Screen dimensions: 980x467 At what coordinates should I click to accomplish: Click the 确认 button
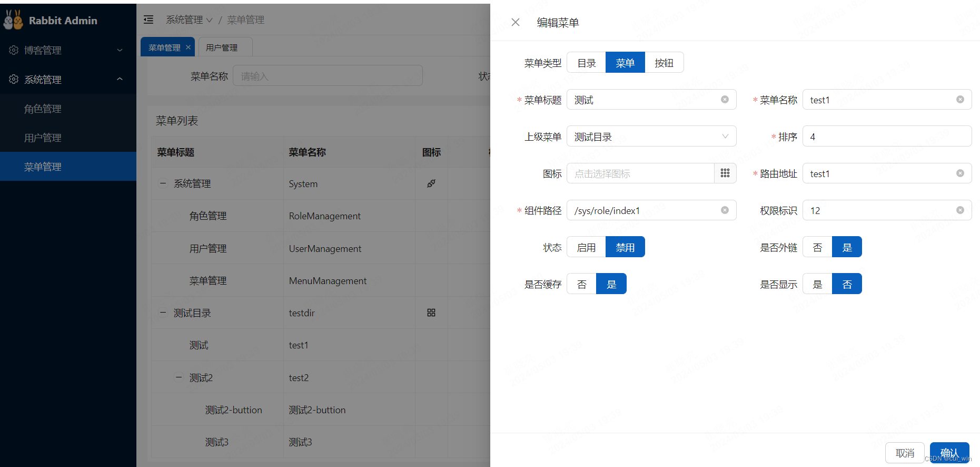tap(949, 453)
